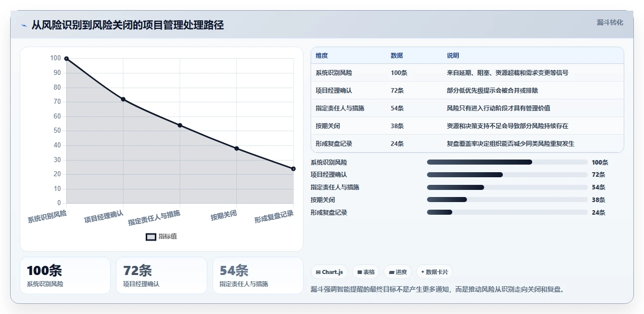Image resolution: width=644 pixels, height=314 pixels.
Task: Click the 说明 column header
Action: [453, 56]
